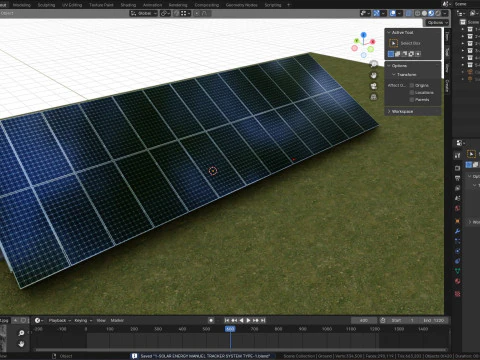Open the pivot point dropdown
This screenshot has height=360, width=480.
[166, 13]
